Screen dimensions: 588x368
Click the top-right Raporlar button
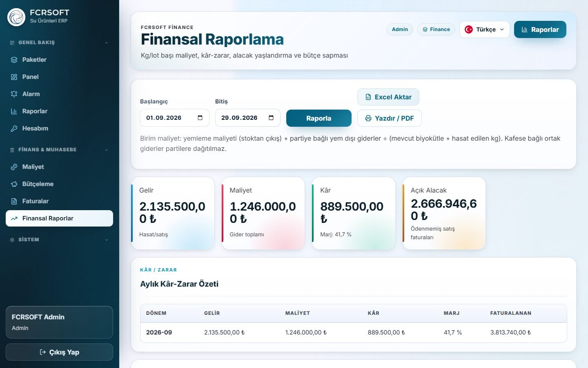(540, 29)
